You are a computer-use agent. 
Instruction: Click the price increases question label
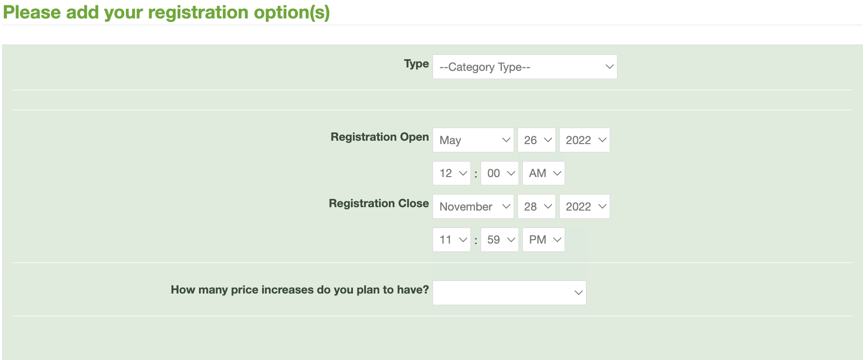300,290
